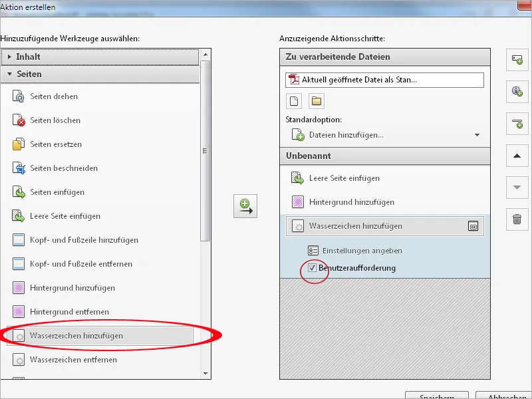
Task: Toggle the Benutzeraufforderung checkbox
Action: (312, 268)
